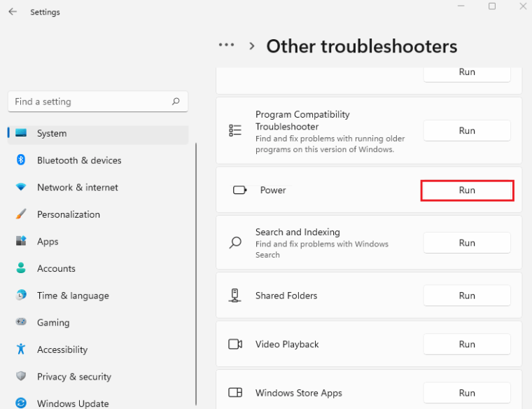Click the Search and Indexing magnifier icon
The width and height of the screenshot is (532, 409).
(x=234, y=243)
